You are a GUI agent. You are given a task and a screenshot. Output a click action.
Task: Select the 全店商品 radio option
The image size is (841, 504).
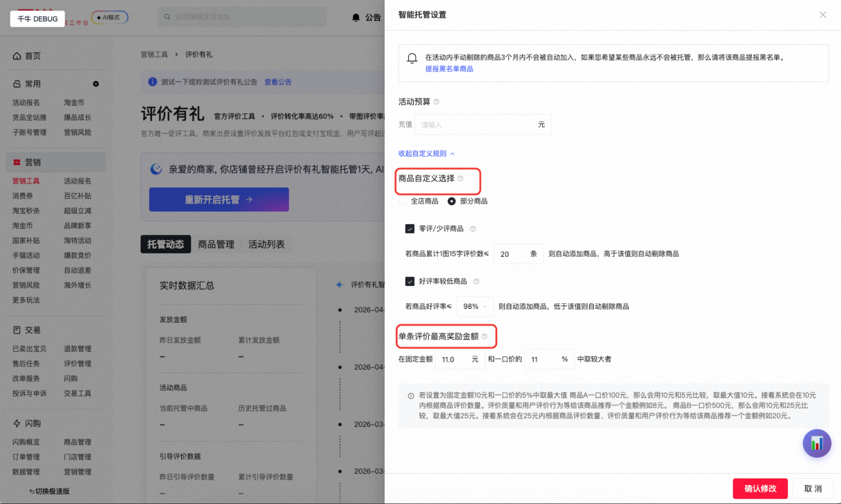(403, 201)
